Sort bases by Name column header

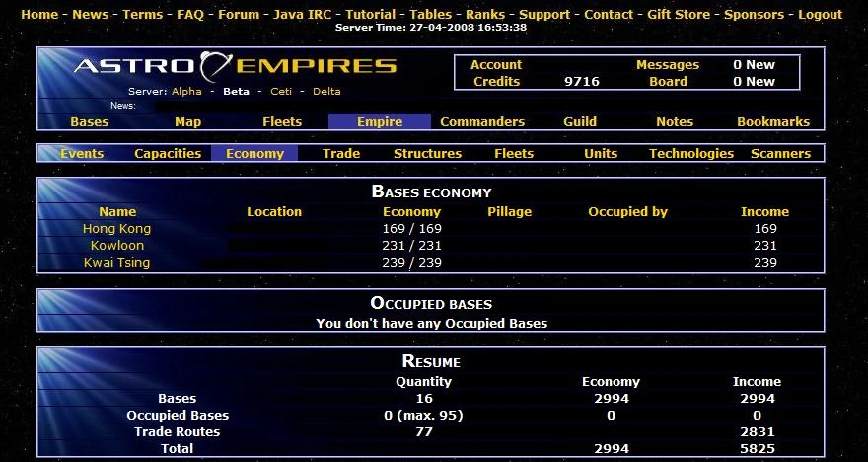coord(117,211)
